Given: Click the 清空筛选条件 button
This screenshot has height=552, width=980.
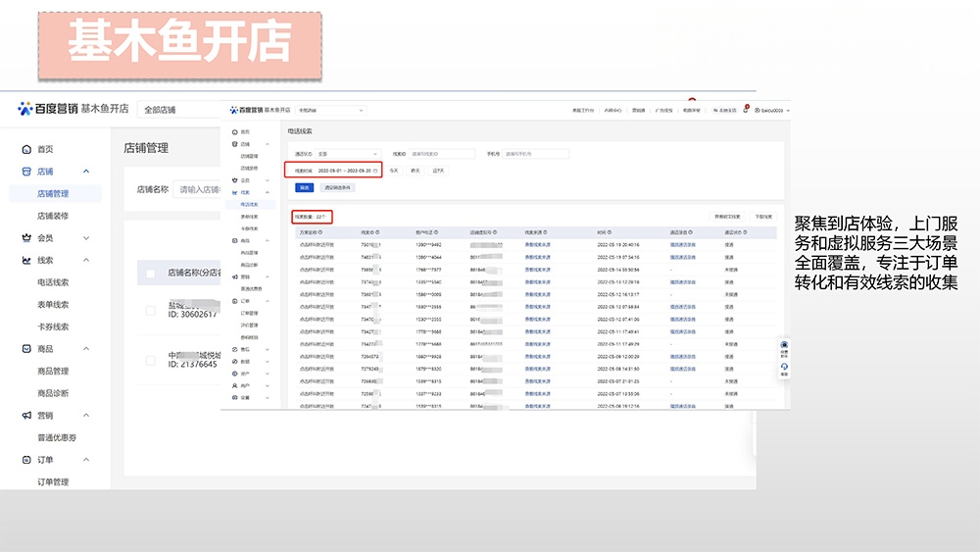Looking at the screenshot, I should click(x=337, y=187).
